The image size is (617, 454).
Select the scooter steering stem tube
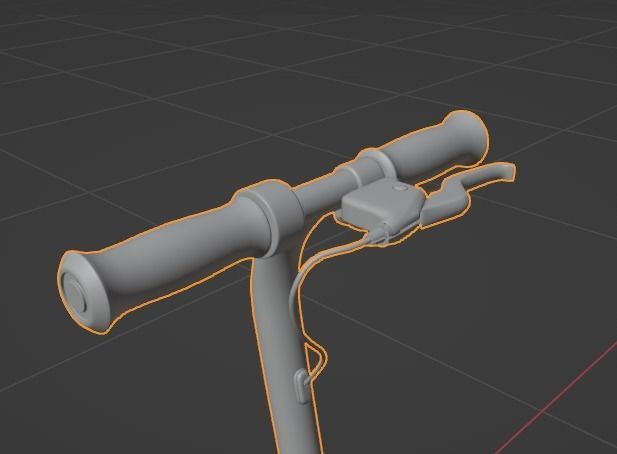tap(284, 354)
